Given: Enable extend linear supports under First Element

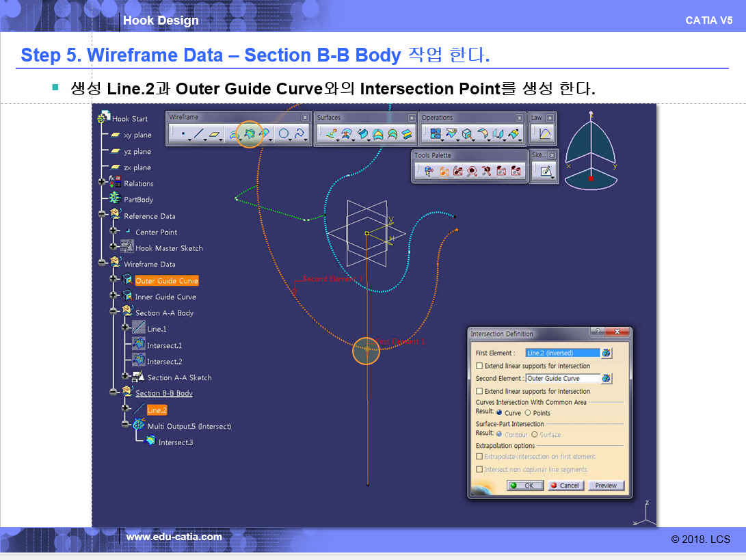Looking at the screenshot, I should (x=479, y=366).
